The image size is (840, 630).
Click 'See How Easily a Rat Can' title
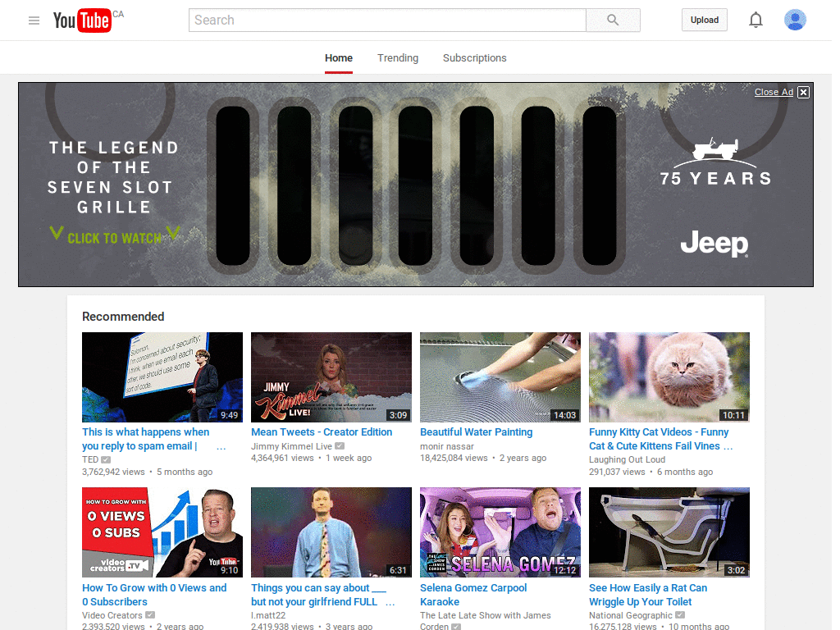coord(648,595)
